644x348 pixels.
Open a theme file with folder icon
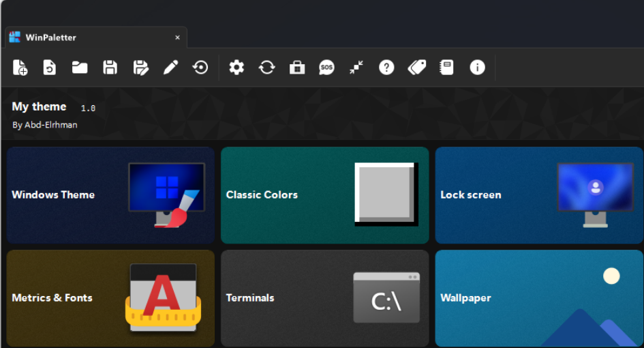point(80,67)
